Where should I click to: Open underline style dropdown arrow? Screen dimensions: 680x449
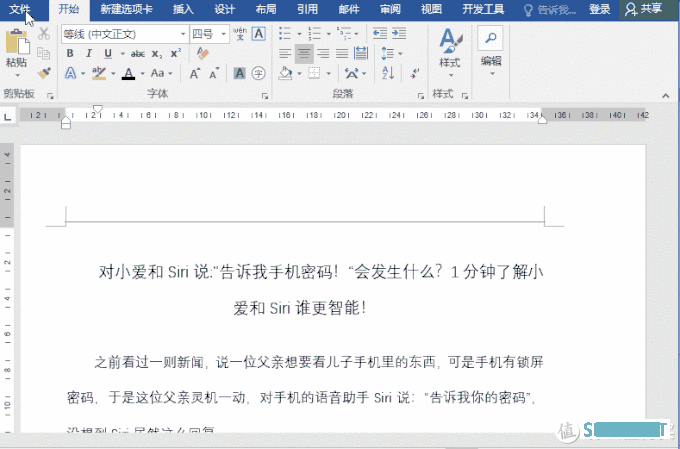(122, 54)
